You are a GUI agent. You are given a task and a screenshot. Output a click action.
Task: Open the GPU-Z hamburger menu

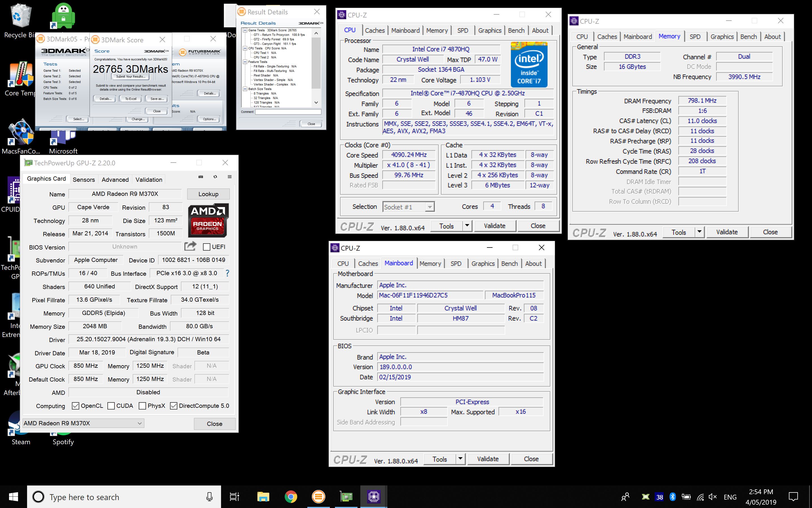(x=230, y=177)
